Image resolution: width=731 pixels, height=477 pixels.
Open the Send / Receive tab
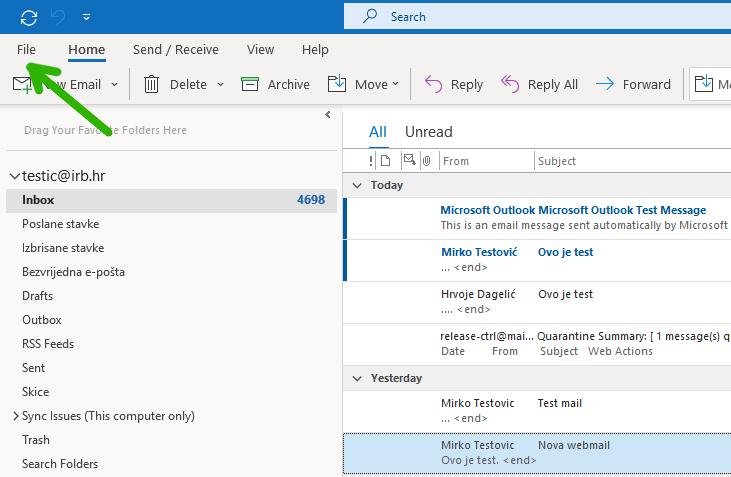point(176,49)
